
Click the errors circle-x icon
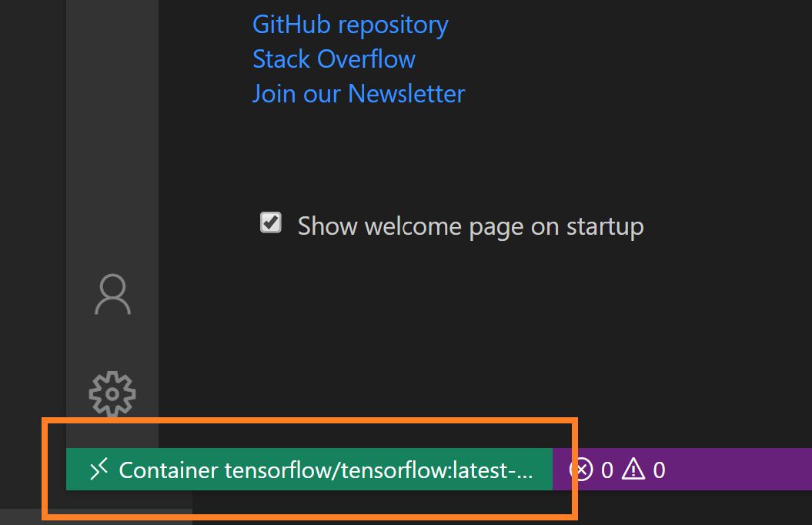(x=581, y=470)
